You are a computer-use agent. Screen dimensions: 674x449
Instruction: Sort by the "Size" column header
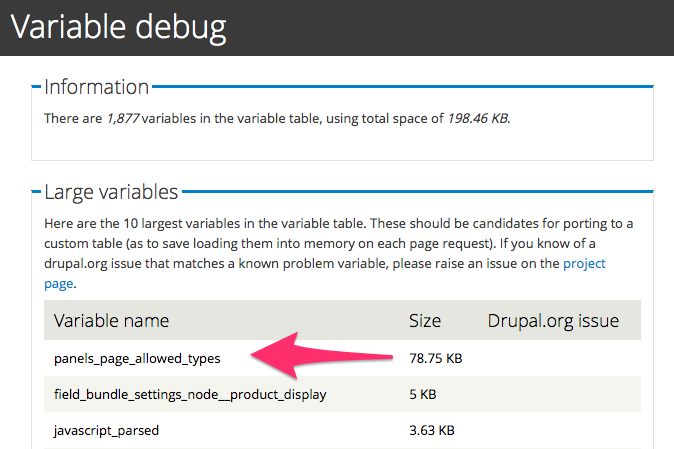click(x=425, y=321)
